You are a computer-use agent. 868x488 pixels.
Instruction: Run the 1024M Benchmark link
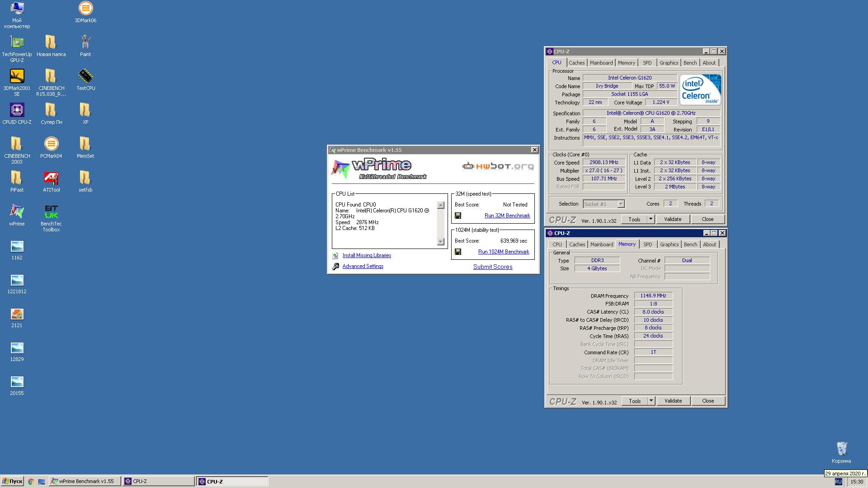point(504,252)
